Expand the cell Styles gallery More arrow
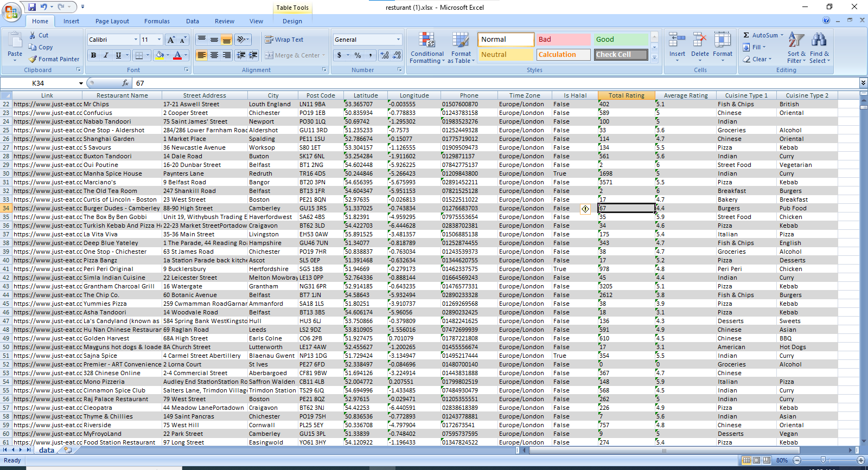 pyautogui.click(x=654, y=57)
